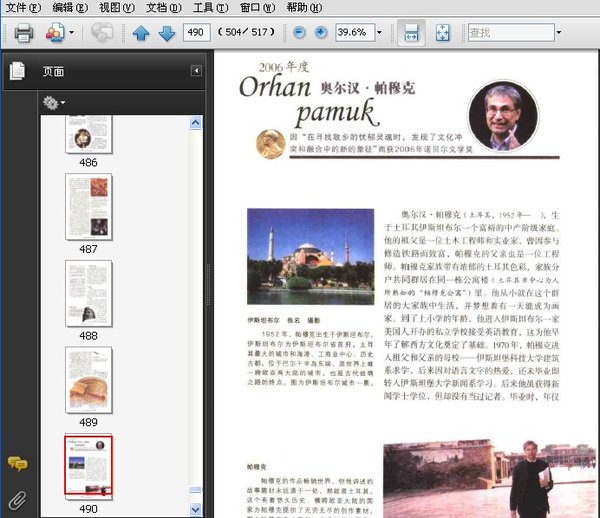Screen dimensions: 600x518
Task: Click the zoom in plus button
Action: pyautogui.click(x=321, y=33)
